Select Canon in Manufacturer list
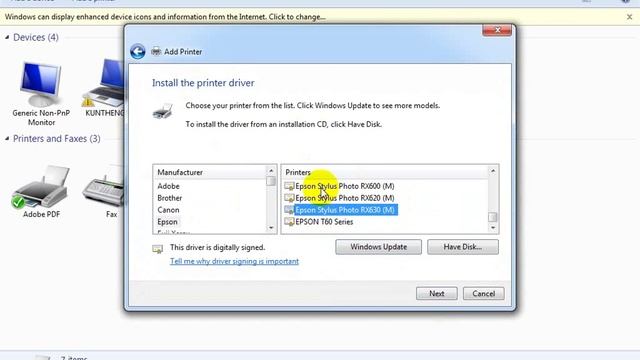This screenshot has height=360, width=640. click(x=168, y=210)
